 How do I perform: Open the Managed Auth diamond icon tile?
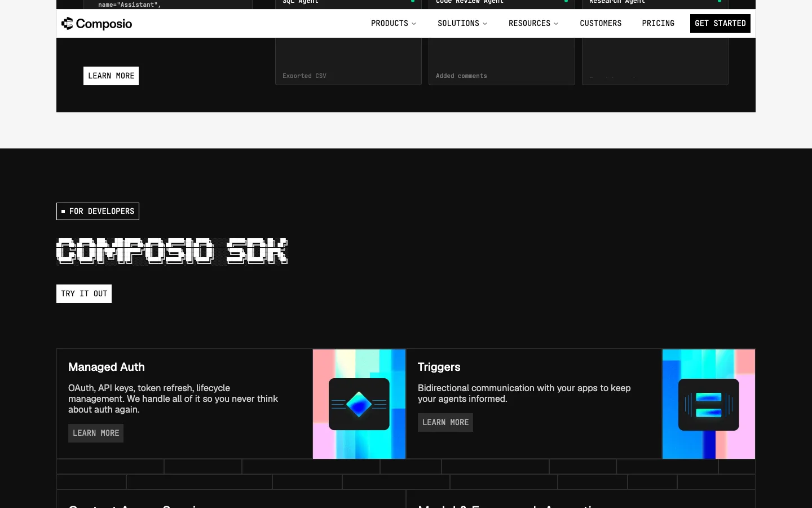359,404
